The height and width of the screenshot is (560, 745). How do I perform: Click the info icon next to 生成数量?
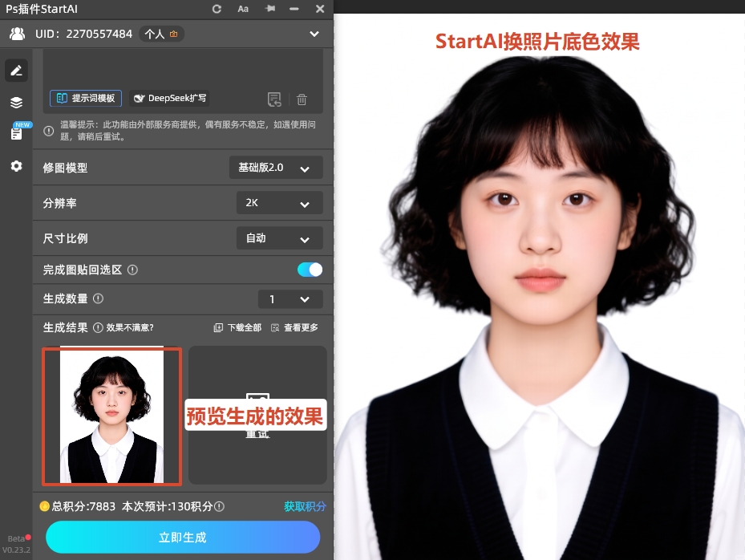[x=96, y=298]
